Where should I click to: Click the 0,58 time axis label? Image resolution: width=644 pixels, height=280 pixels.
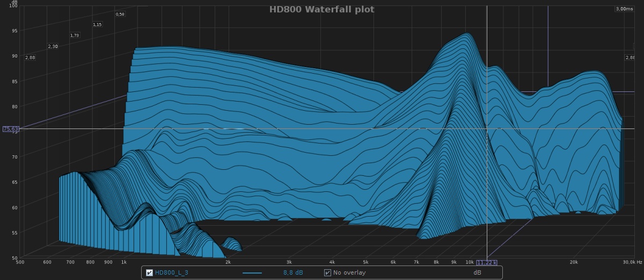pos(120,14)
